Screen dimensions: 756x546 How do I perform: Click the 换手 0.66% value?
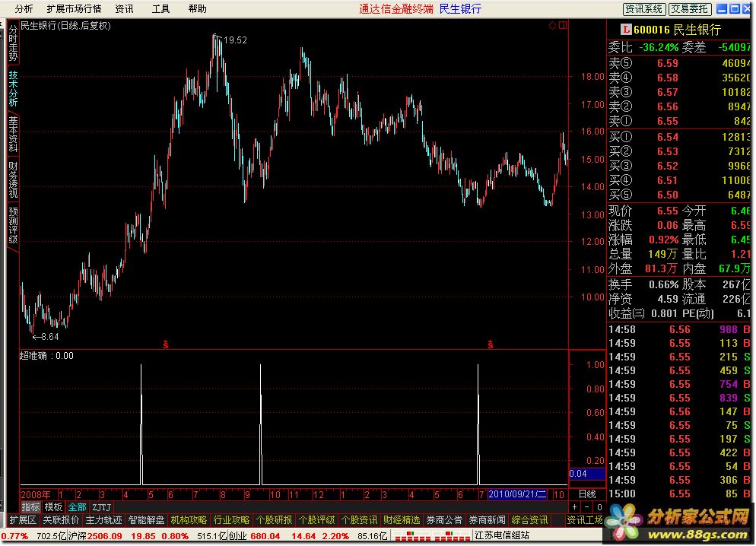tap(663, 284)
